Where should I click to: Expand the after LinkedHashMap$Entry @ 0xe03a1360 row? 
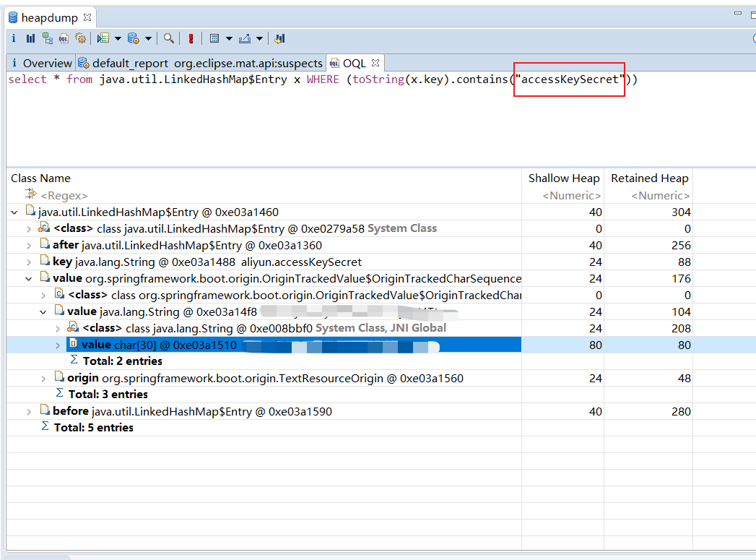click(x=29, y=246)
